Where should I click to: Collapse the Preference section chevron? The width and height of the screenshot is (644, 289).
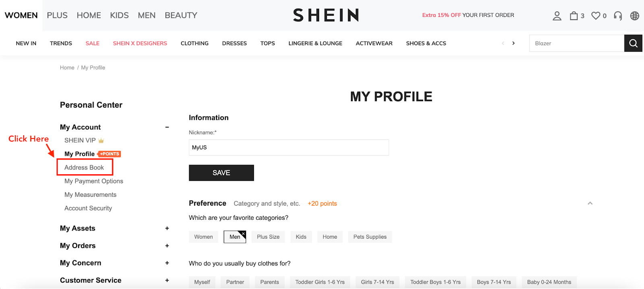[x=590, y=203]
